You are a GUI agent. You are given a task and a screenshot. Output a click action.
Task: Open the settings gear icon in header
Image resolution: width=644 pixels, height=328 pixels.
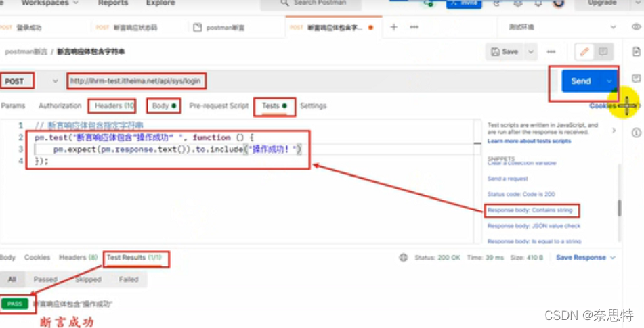tap(518, 3)
